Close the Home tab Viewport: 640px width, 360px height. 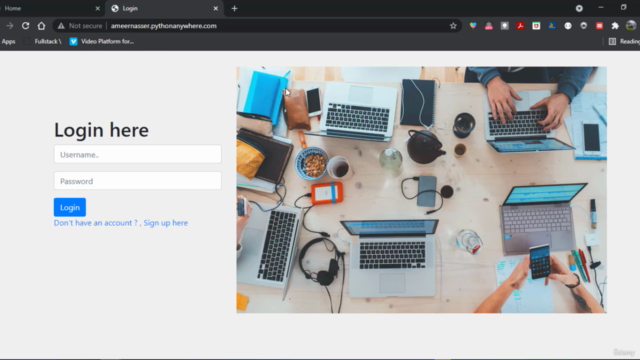pyautogui.click(x=98, y=8)
